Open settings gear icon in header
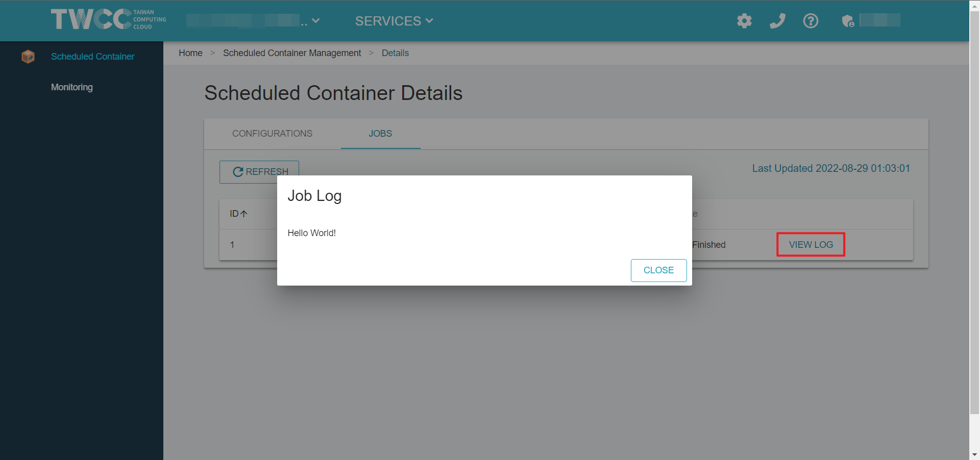Image resolution: width=980 pixels, height=460 pixels. click(744, 21)
